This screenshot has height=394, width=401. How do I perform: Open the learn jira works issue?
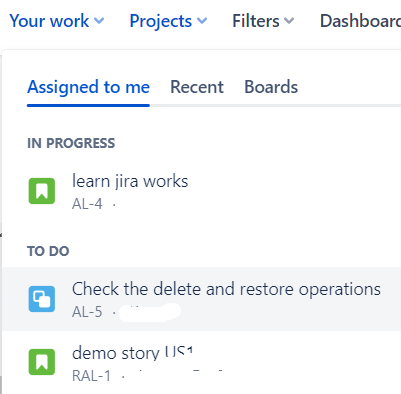[130, 182]
